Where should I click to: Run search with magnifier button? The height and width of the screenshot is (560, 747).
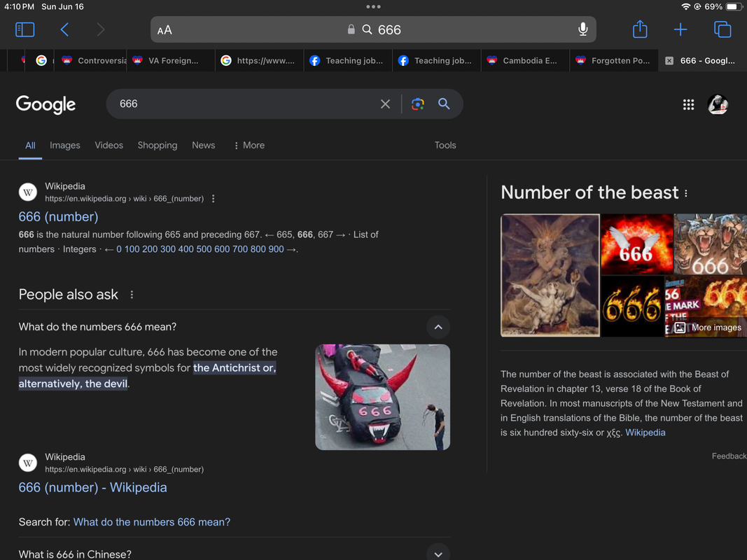pos(444,104)
